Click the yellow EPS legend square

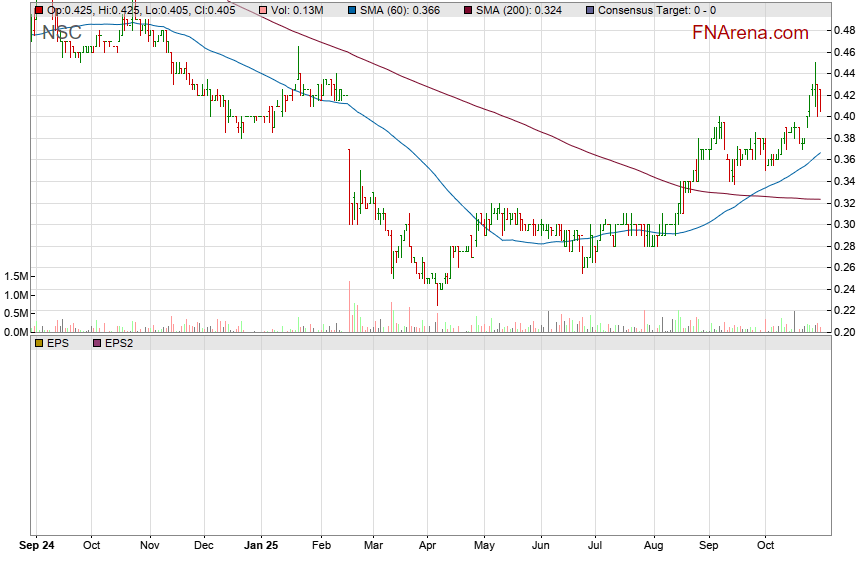(x=38, y=343)
